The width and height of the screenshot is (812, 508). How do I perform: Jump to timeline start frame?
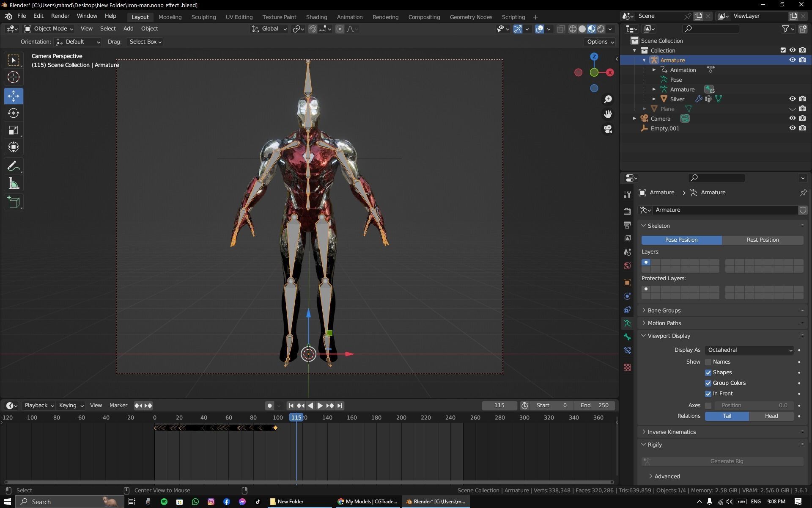point(291,406)
